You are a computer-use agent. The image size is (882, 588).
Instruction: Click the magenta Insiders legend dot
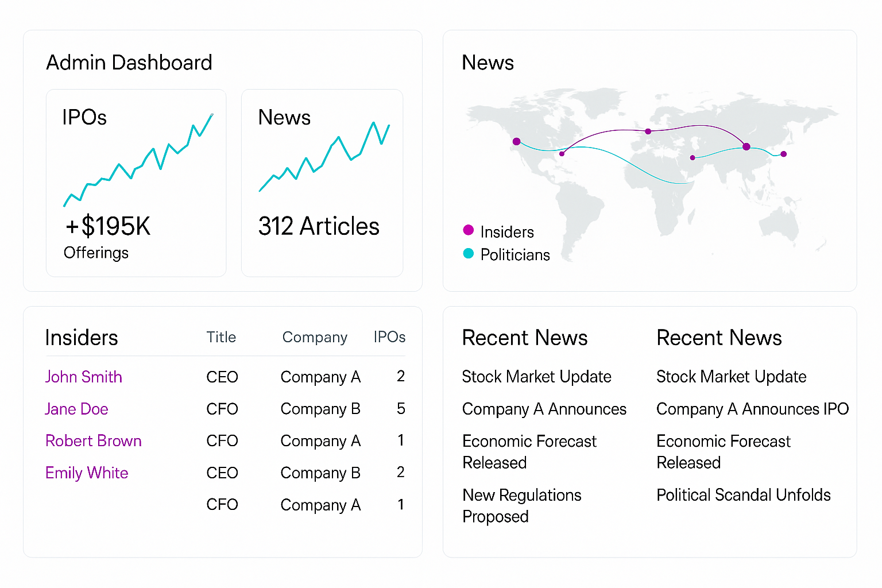click(x=469, y=230)
